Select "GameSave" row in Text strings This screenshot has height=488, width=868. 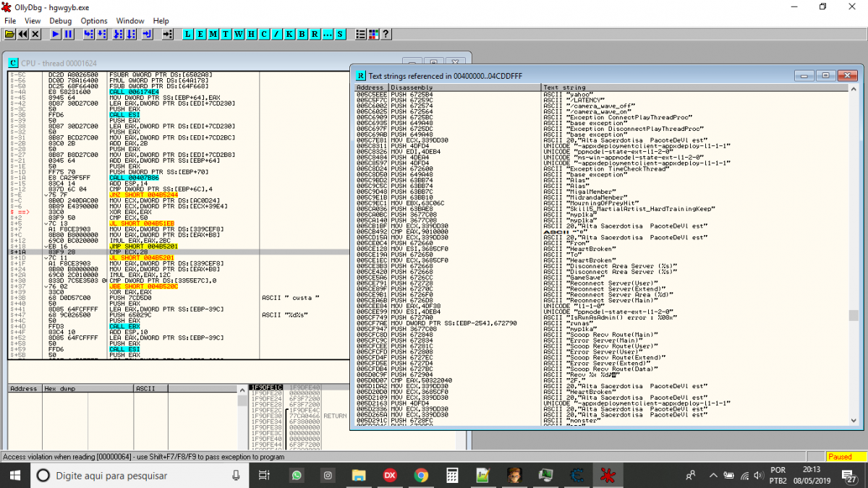[x=601, y=277]
